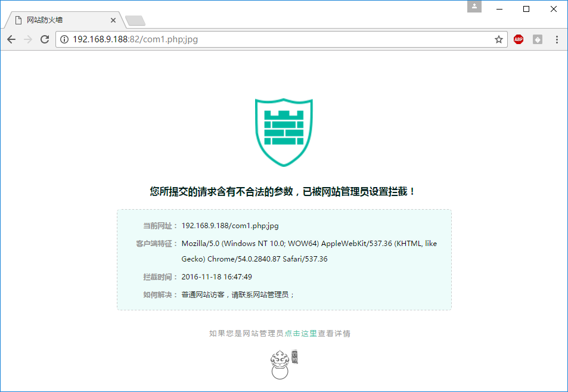Click the address bar URL field
This screenshot has height=392, width=568.
click(x=280, y=39)
